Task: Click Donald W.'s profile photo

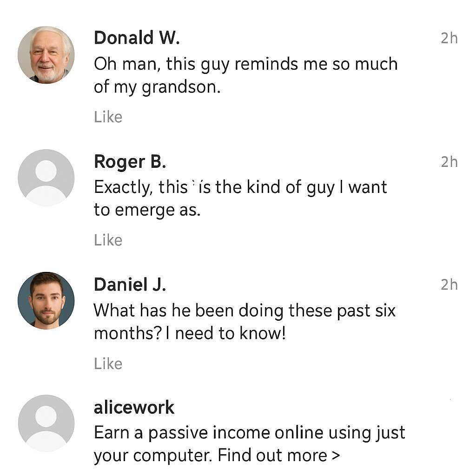Action: click(x=46, y=55)
